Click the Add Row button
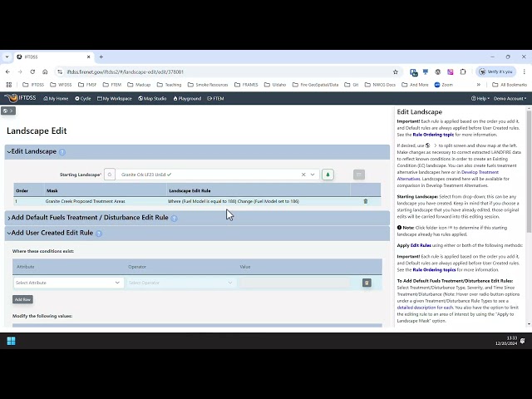Screen dimensions: 532x399 click(22, 299)
